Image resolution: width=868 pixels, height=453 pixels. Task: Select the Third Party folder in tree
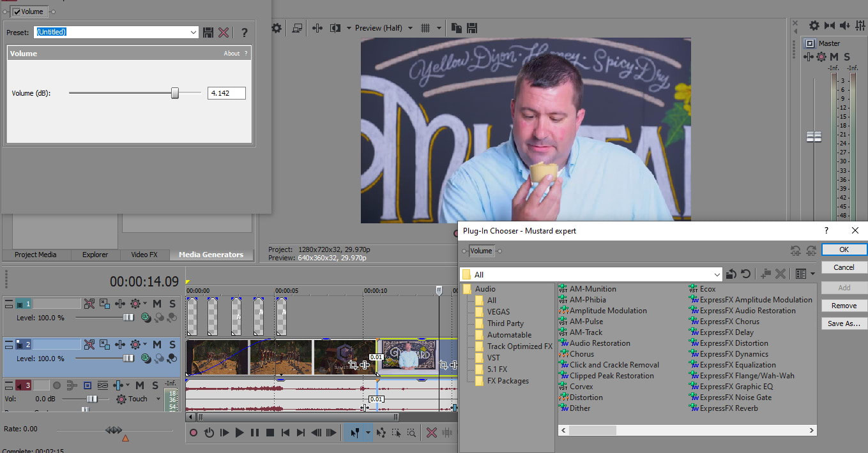tap(505, 323)
